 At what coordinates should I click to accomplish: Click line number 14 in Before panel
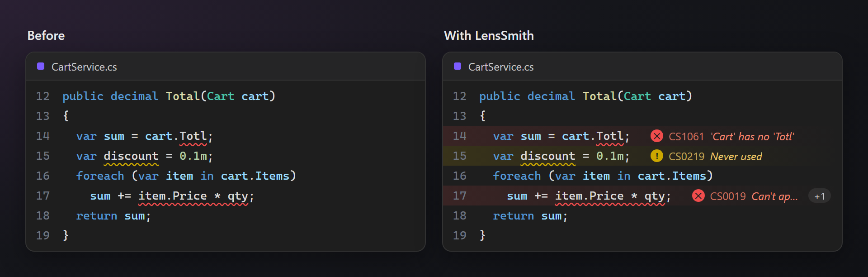coord(42,136)
